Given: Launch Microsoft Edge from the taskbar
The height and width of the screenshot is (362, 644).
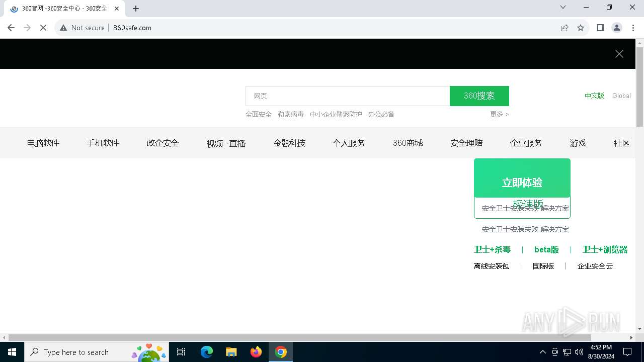Looking at the screenshot, I should pos(207,352).
